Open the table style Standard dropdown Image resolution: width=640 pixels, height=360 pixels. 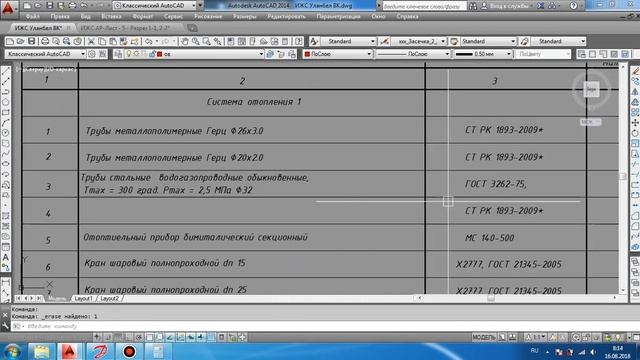click(x=488, y=41)
